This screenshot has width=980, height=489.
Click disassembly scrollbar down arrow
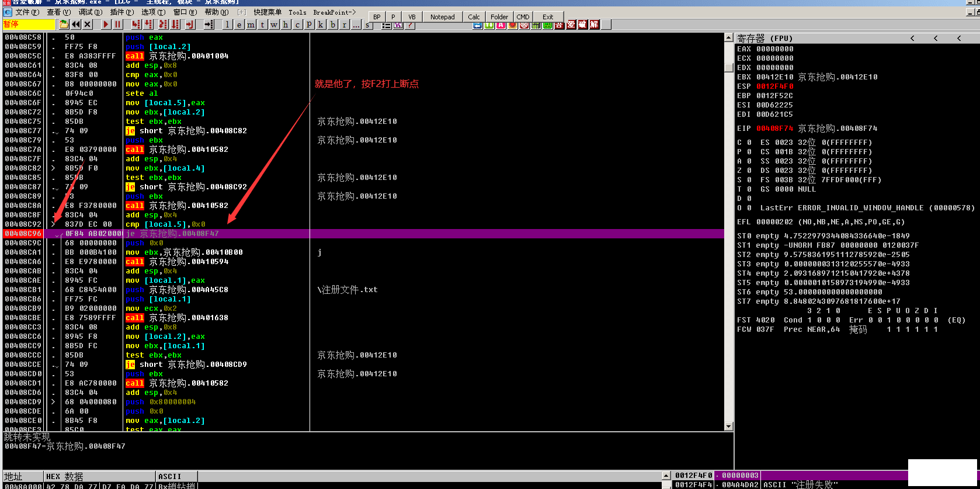pos(729,426)
